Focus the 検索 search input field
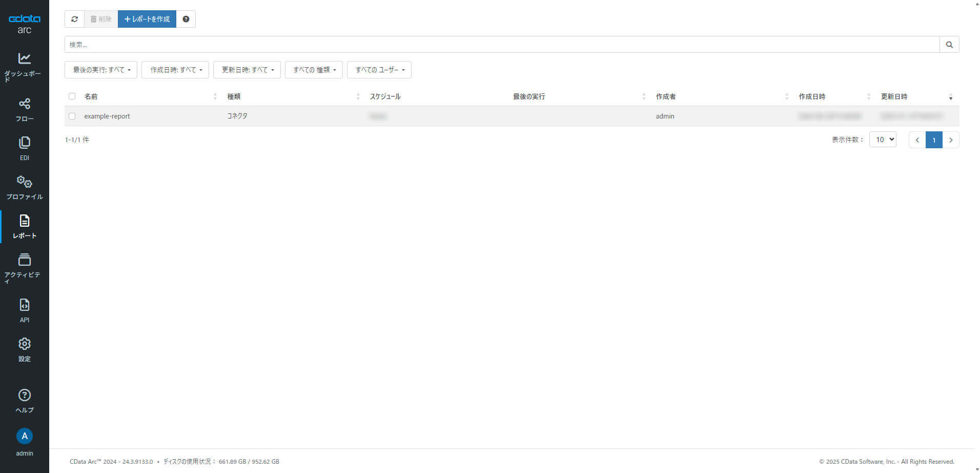Viewport: 980px width, 473px height. [502, 45]
